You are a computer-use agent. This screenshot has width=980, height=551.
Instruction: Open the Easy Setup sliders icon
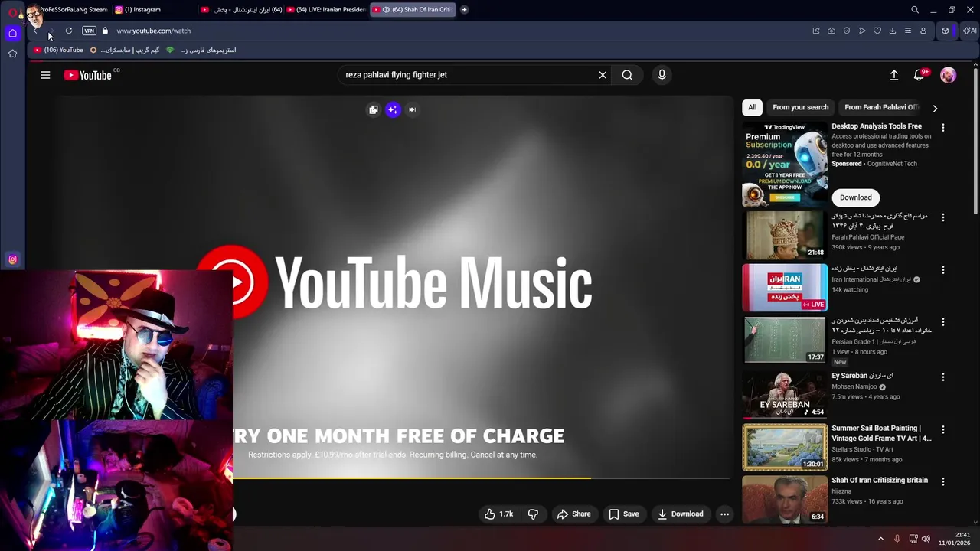908,31
